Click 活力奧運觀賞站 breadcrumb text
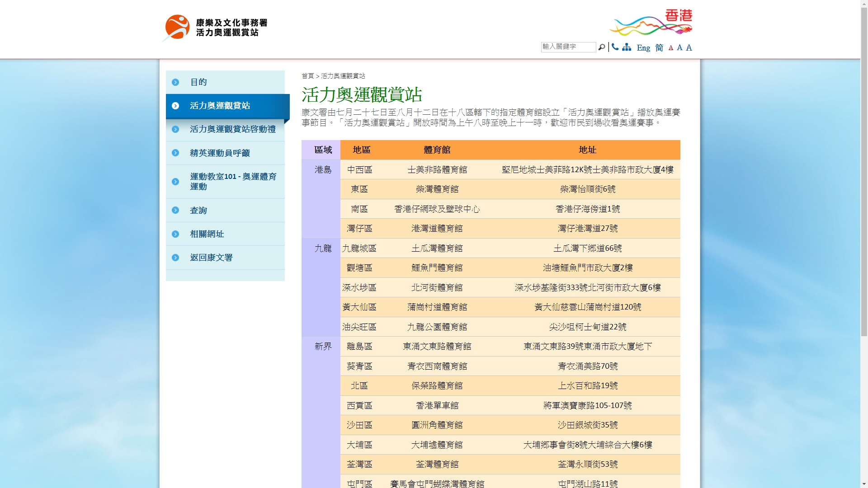Screen dimensions: 868x488 click(x=343, y=76)
